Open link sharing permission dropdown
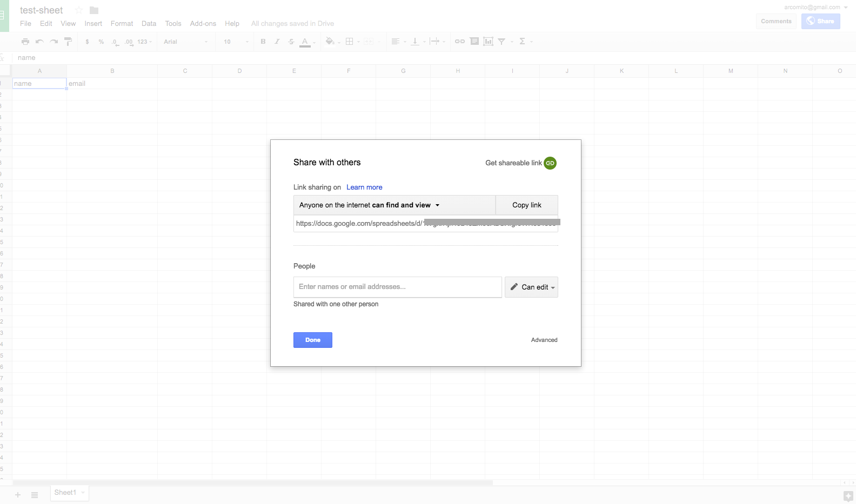This screenshot has height=504, width=856. point(394,205)
